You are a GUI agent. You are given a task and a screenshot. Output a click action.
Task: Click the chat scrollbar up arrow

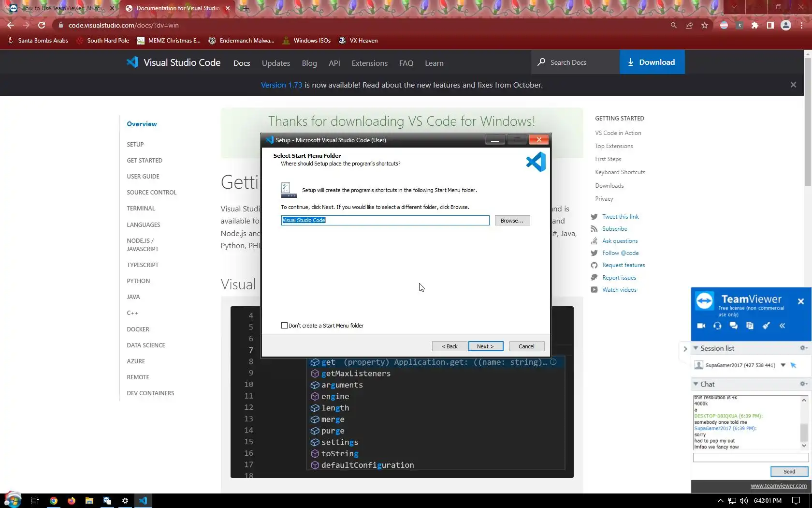pyautogui.click(x=804, y=400)
